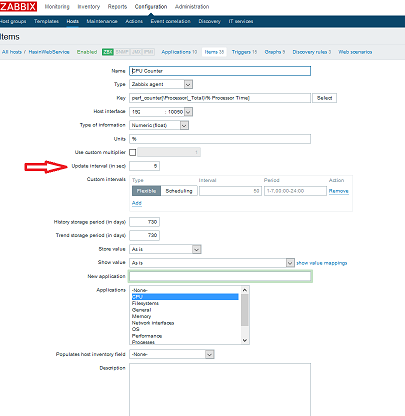Open the Triggers tab
This screenshot has height=416, width=405.
[x=244, y=52]
